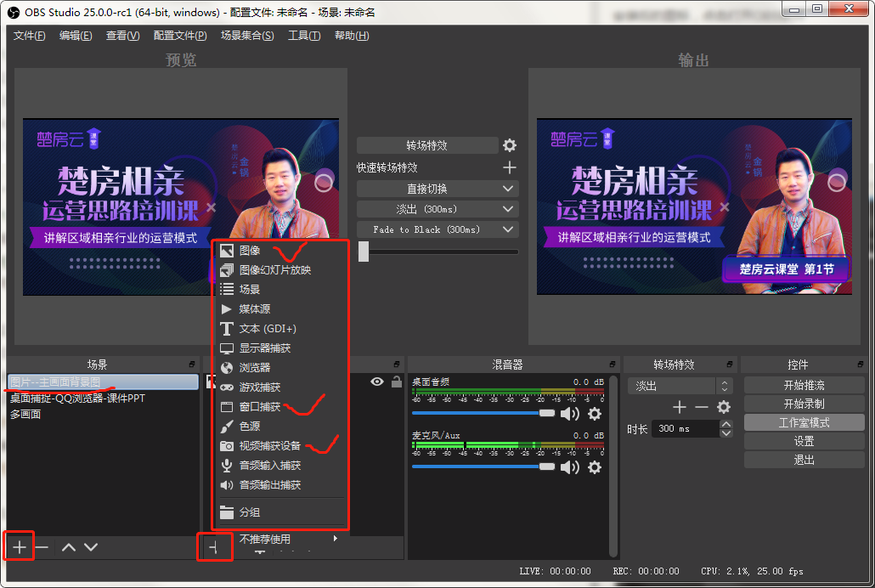The image size is (875, 588).
Task: Remove transition in 转场特效 dock minus icon
Action: tap(702, 407)
